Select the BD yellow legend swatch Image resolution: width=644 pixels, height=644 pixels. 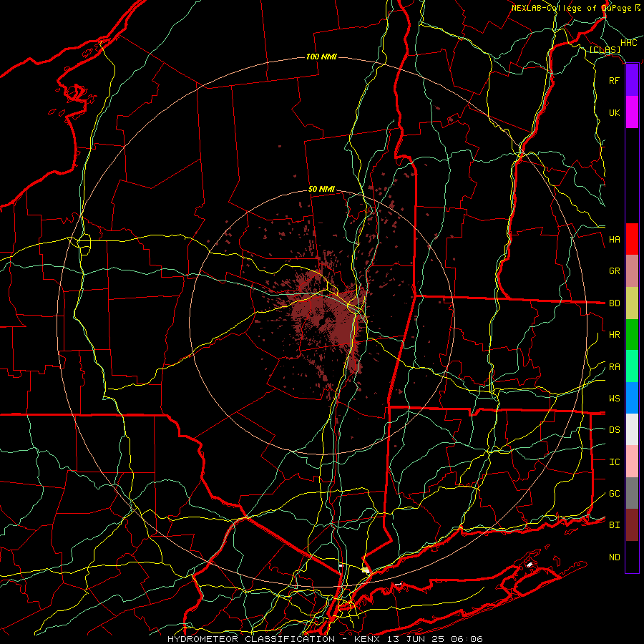tap(632, 303)
